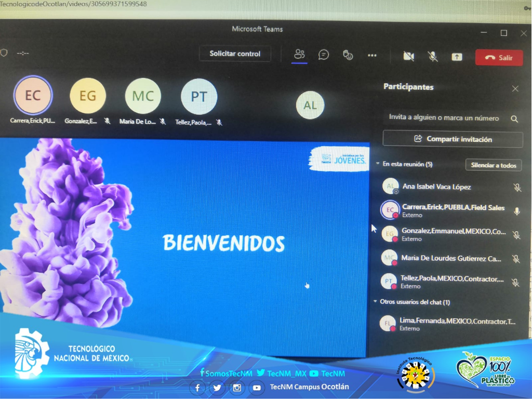
Task: Click the Facebook circle icon in footer
Action: click(x=197, y=388)
